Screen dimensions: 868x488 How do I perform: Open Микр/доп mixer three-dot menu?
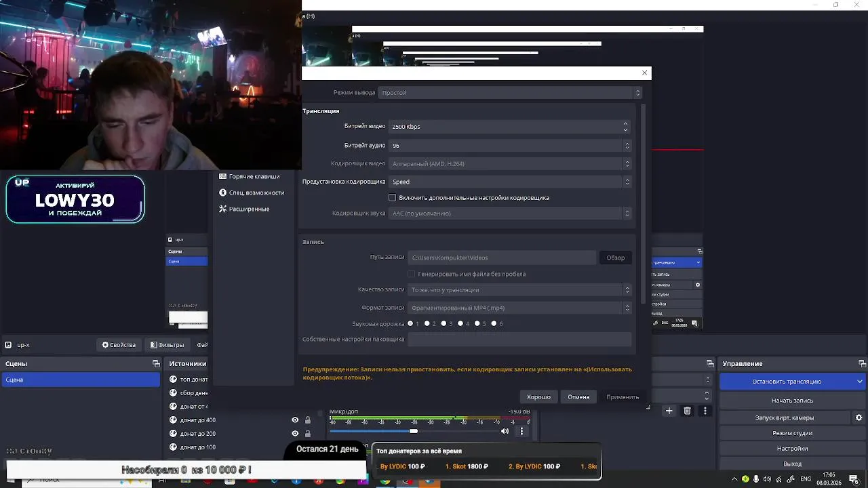(521, 431)
